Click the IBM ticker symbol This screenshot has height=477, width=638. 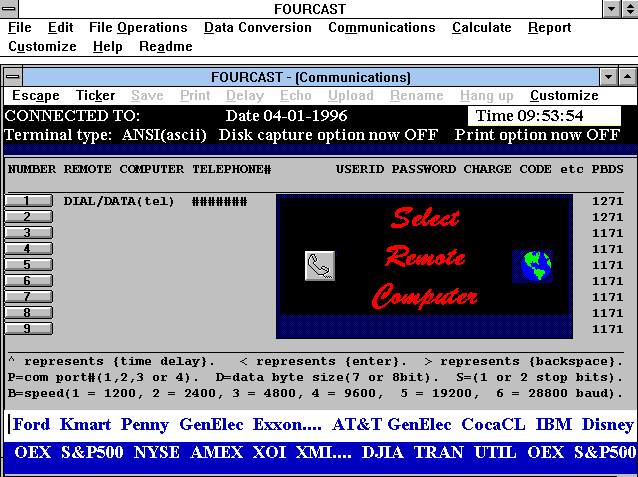point(553,424)
